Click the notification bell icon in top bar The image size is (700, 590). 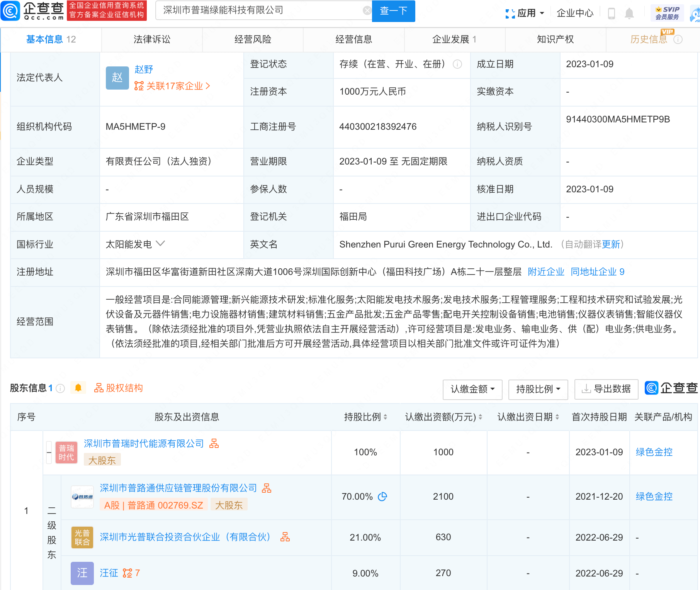tap(629, 13)
